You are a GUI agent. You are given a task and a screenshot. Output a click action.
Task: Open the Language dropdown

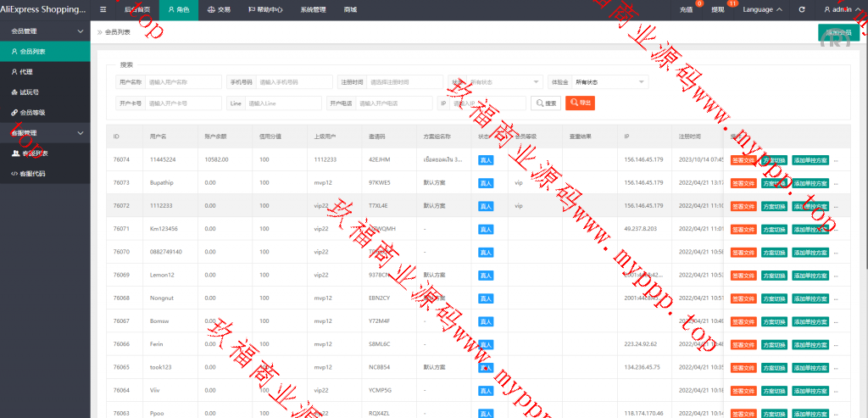[x=762, y=9]
